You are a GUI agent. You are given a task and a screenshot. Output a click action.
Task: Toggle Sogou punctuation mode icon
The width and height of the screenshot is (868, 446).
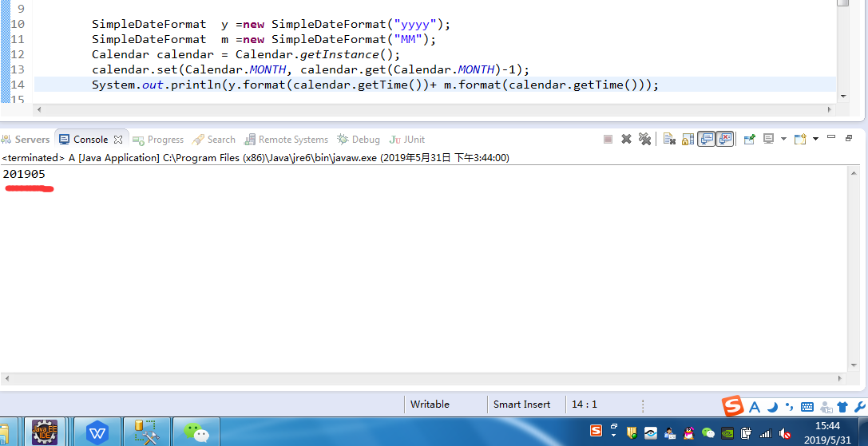[790, 407]
